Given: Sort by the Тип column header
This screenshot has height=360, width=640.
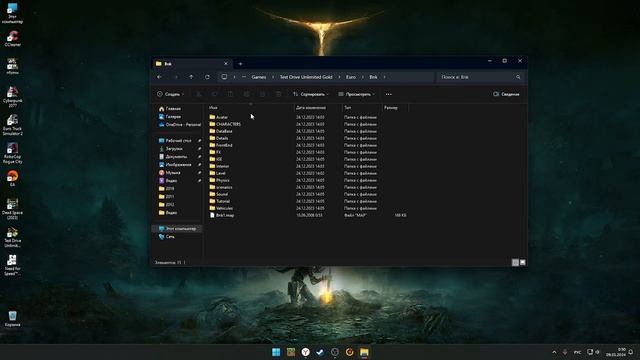Looking at the screenshot, I should (347, 108).
